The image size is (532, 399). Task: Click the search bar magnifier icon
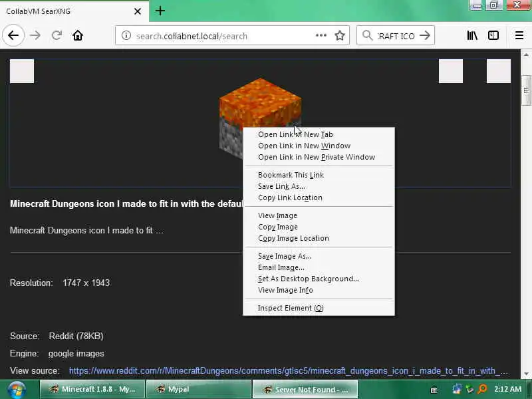367,35
